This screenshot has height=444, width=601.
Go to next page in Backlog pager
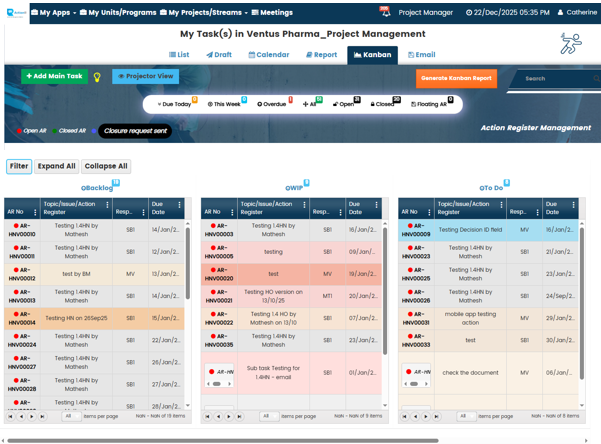pyautogui.click(x=32, y=416)
